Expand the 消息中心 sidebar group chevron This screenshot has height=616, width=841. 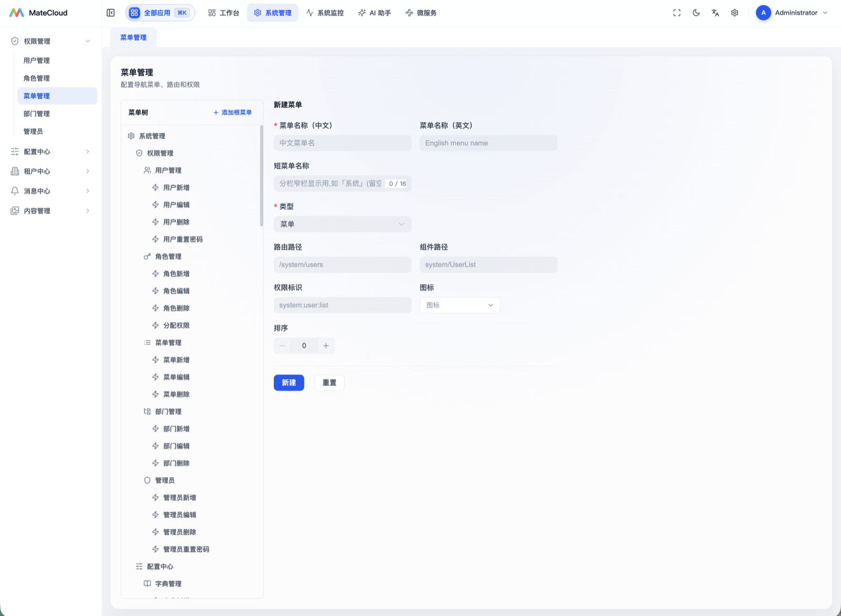[x=88, y=191]
